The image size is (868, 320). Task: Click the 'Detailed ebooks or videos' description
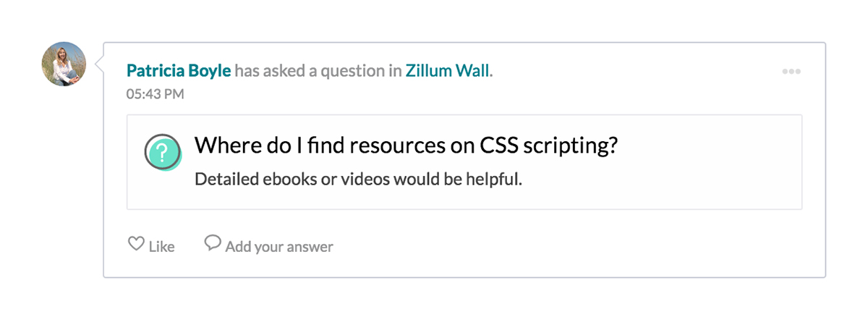[x=358, y=179]
